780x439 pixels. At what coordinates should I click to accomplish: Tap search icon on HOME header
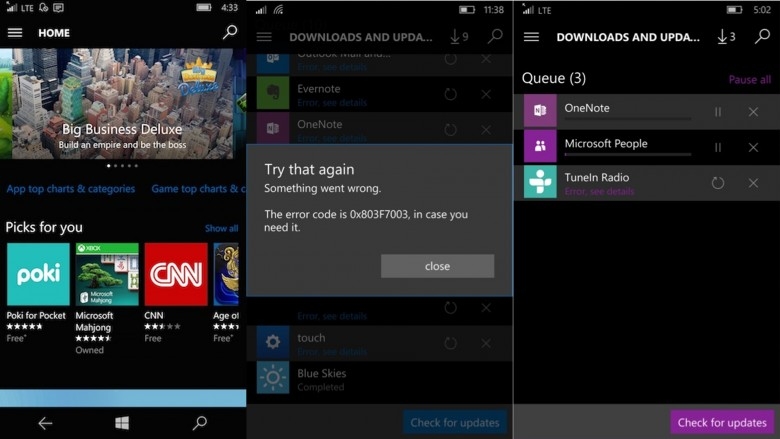[229, 32]
